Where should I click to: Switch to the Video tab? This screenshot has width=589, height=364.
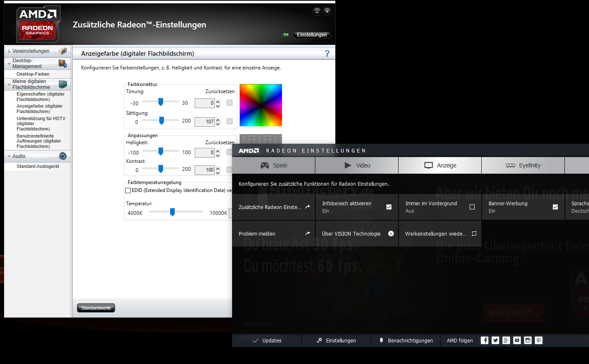coord(357,165)
